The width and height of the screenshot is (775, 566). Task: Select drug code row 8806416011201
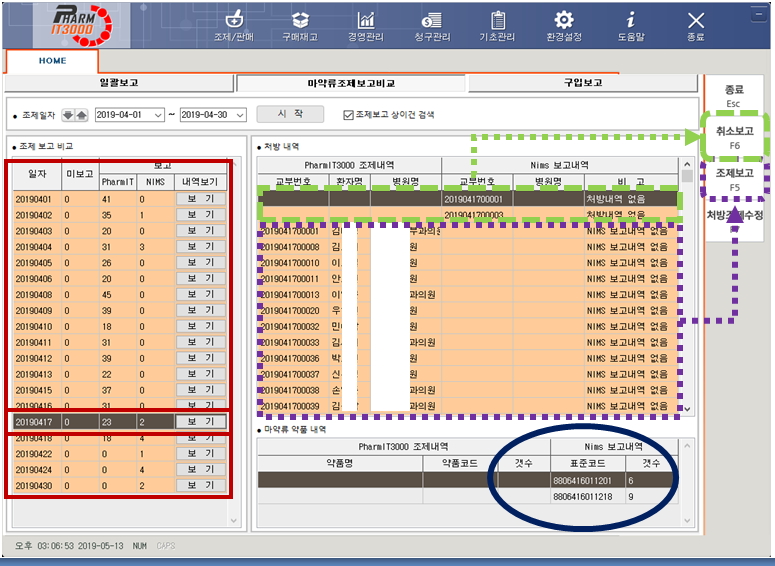(468, 480)
